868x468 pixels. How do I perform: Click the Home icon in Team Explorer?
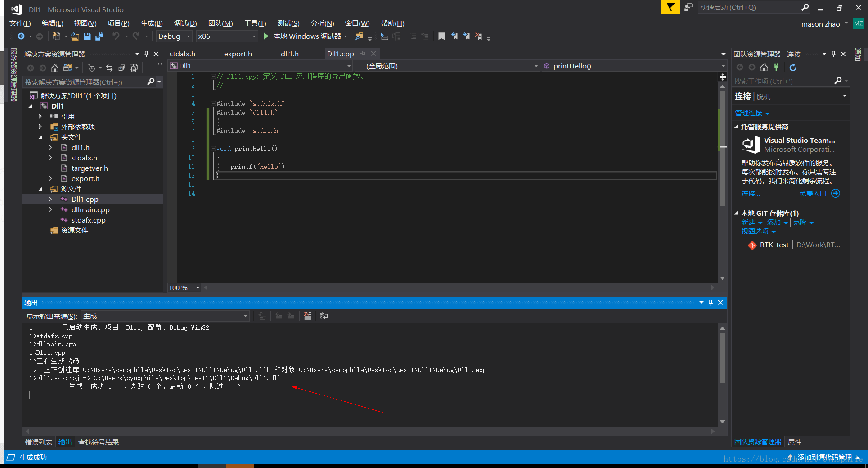pyautogui.click(x=764, y=67)
